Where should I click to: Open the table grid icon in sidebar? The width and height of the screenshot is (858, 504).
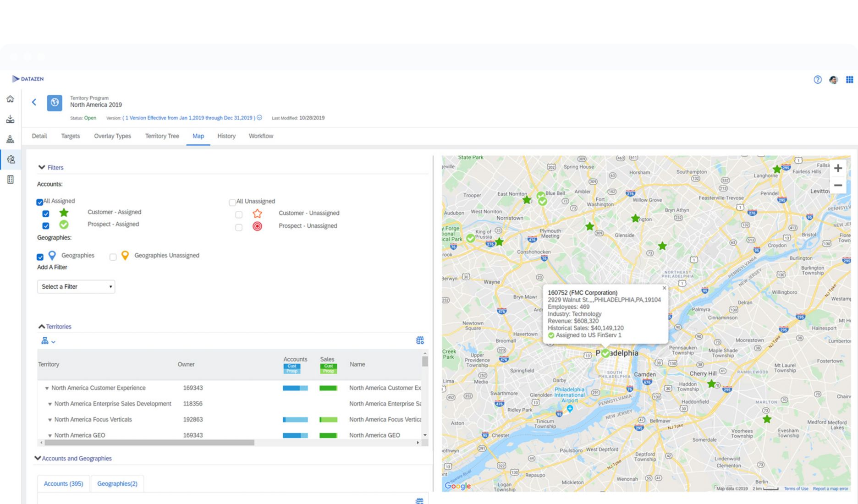click(x=11, y=179)
